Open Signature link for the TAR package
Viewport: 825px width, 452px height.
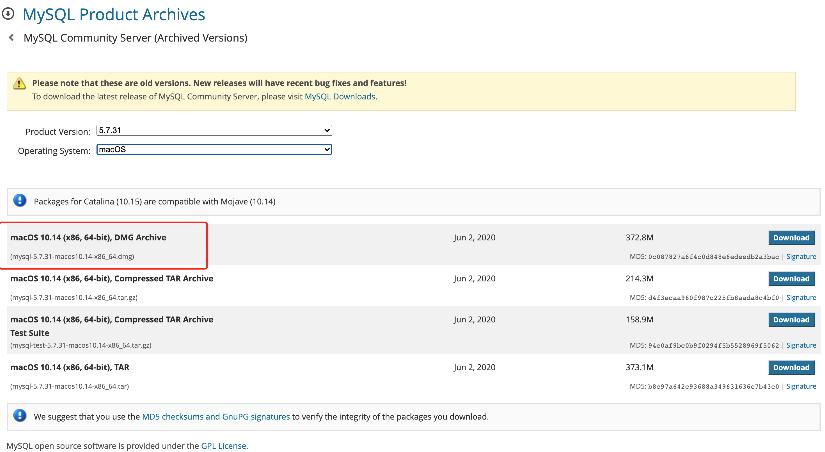(x=801, y=386)
